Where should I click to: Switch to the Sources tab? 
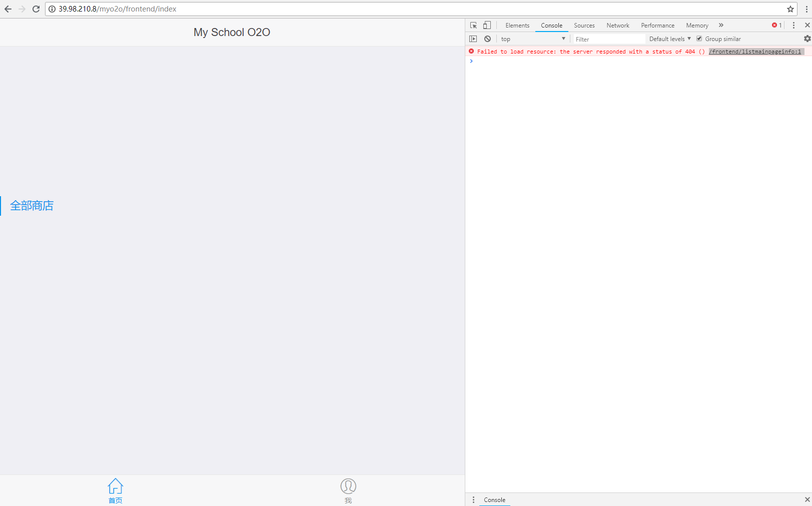click(x=584, y=26)
